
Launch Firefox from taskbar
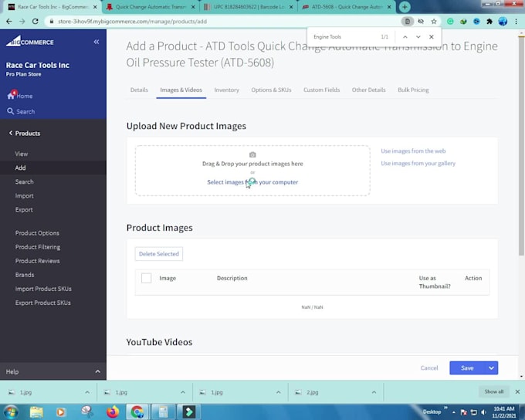coord(113,412)
